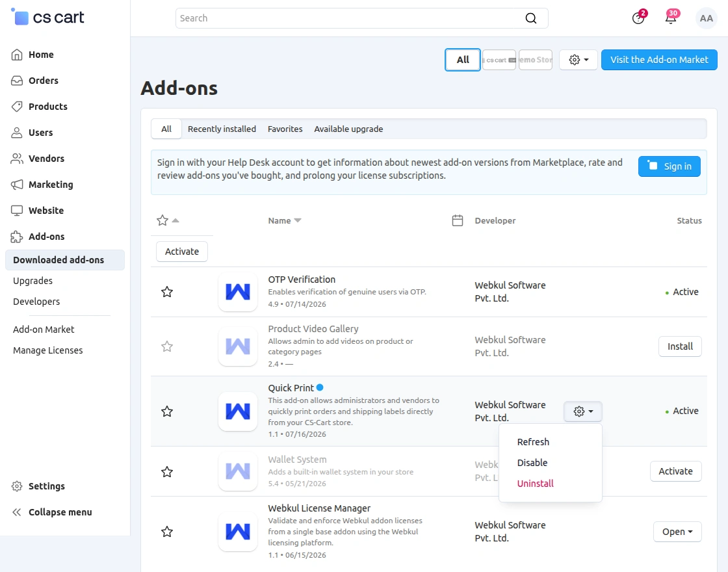Screen dimensions: 728x572
Task: Open the Webkul License Manager title
Action: (319, 508)
